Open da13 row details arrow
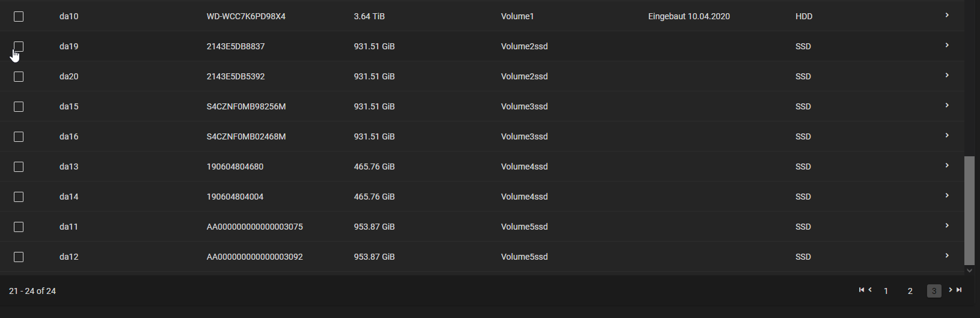The width and height of the screenshot is (980, 318). 947,165
